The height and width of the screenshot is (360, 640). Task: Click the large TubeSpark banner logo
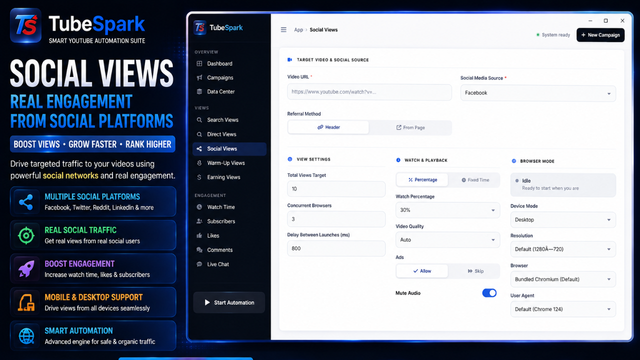click(x=26, y=25)
